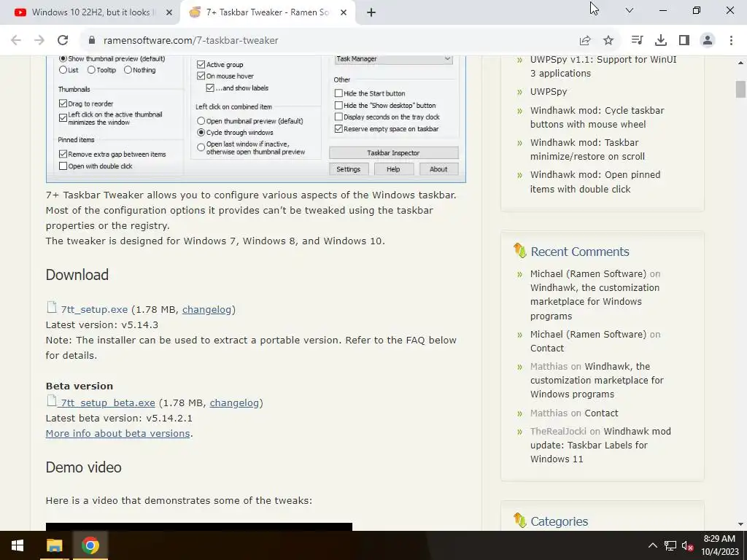The image size is (747, 560).
Task: Open File Explorer from the taskbar
Action: [54, 545]
